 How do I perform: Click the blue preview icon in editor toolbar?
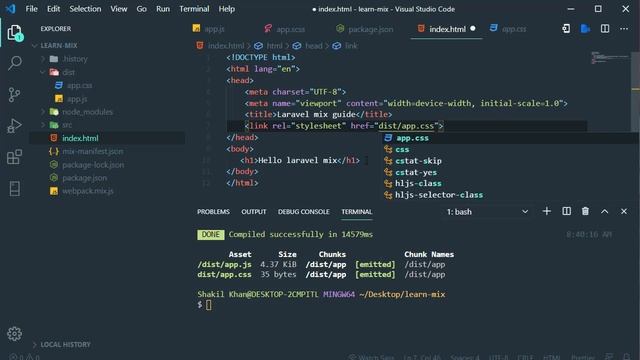click(x=585, y=29)
